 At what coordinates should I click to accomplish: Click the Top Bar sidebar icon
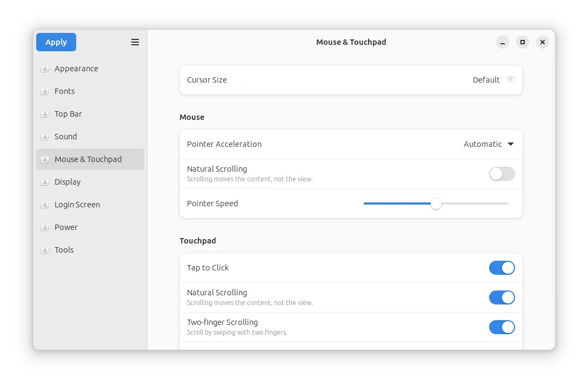(x=45, y=114)
